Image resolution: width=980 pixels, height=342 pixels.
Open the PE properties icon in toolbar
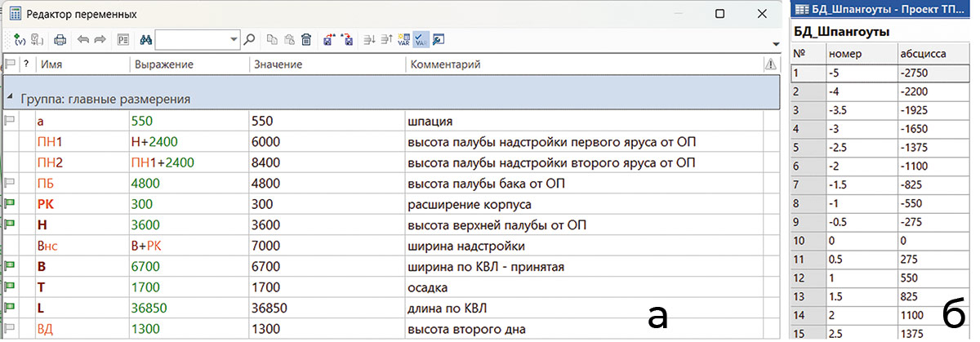123,39
